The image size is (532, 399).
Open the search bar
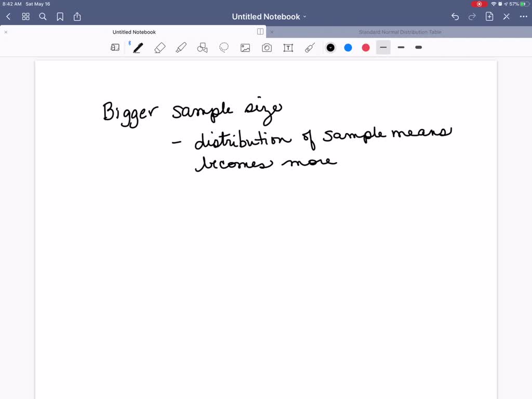point(43,16)
